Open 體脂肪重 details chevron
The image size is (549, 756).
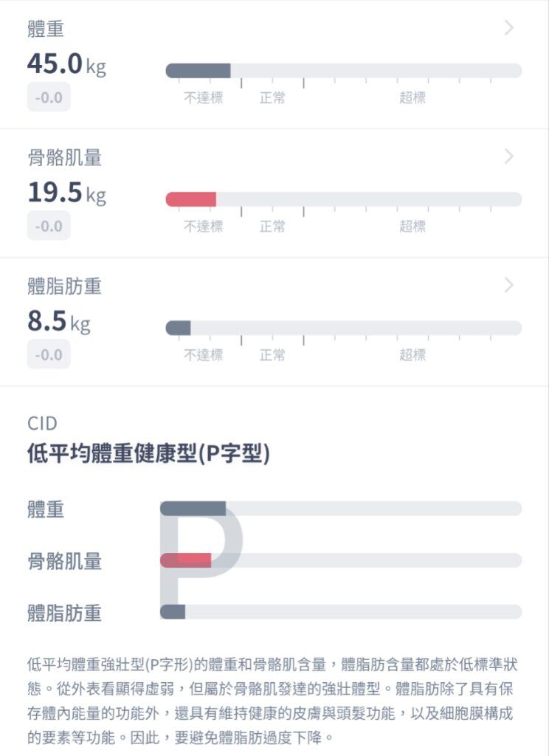coord(509,285)
